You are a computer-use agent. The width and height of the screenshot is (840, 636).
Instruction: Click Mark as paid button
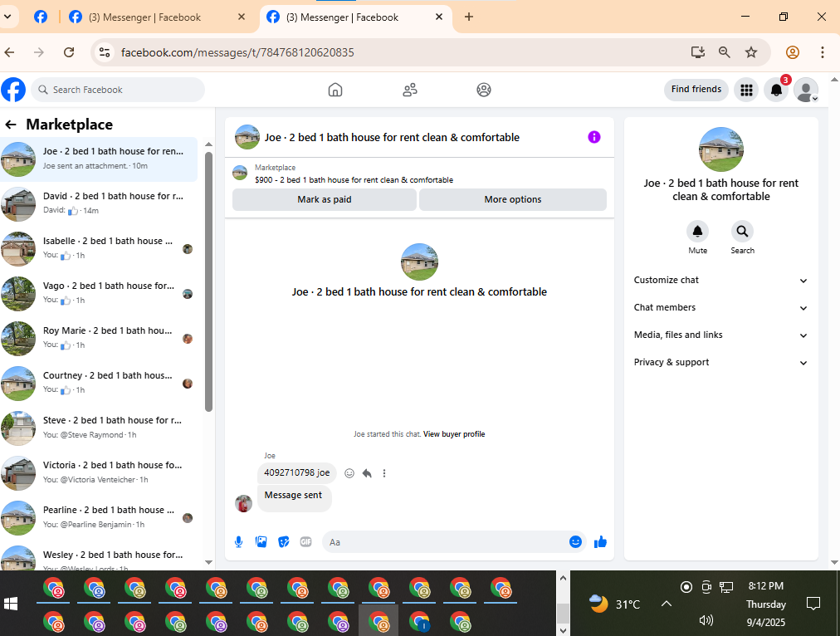[x=324, y=199]
